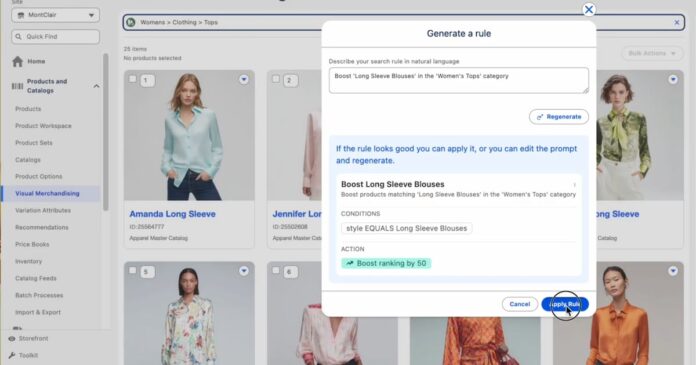Click the Products and Catalogs barcode icon
Viewport: 696px width, 365px height.
pos(17,86)
